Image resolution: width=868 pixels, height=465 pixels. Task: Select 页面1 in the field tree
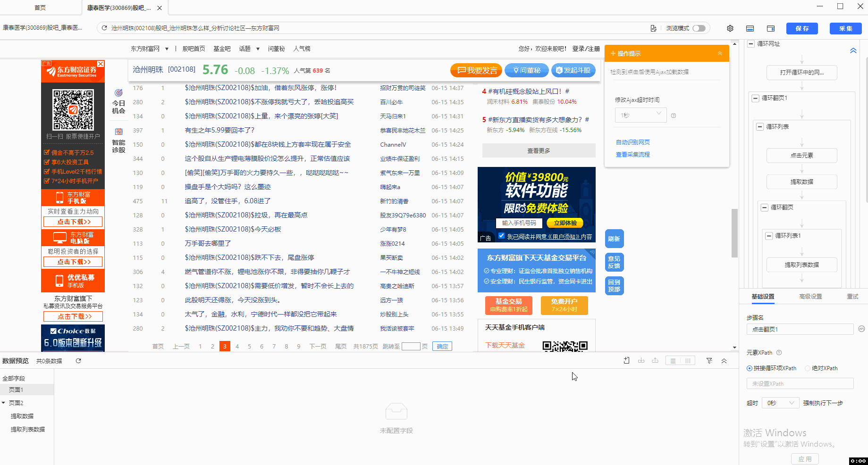(x=27, y=390)
